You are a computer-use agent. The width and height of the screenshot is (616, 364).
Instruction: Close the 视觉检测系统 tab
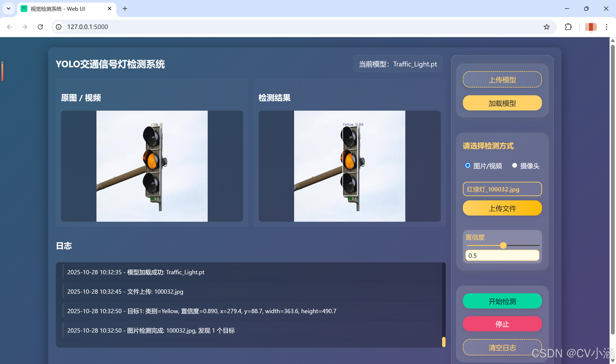pyautogui.click(x=110, y=9)
